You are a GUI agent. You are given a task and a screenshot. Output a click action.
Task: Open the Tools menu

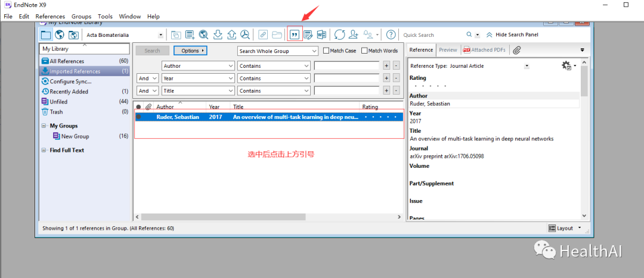click(x=105, y=17)
